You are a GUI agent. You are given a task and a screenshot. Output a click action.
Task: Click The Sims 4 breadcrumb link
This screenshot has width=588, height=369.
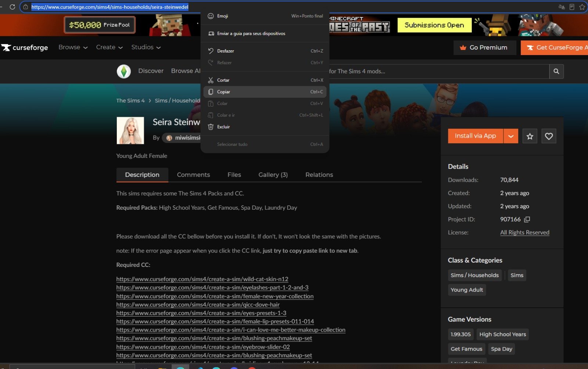pos(130,101)
